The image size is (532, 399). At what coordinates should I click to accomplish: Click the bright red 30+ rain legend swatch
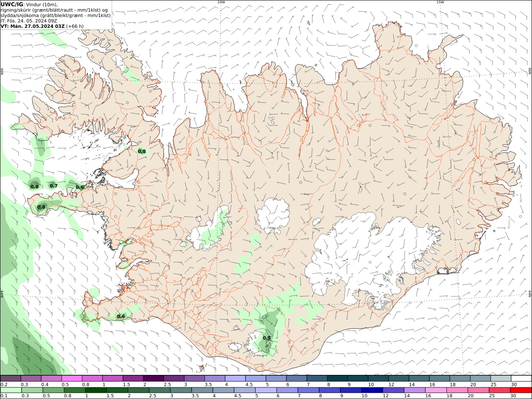tap(521, 390)
